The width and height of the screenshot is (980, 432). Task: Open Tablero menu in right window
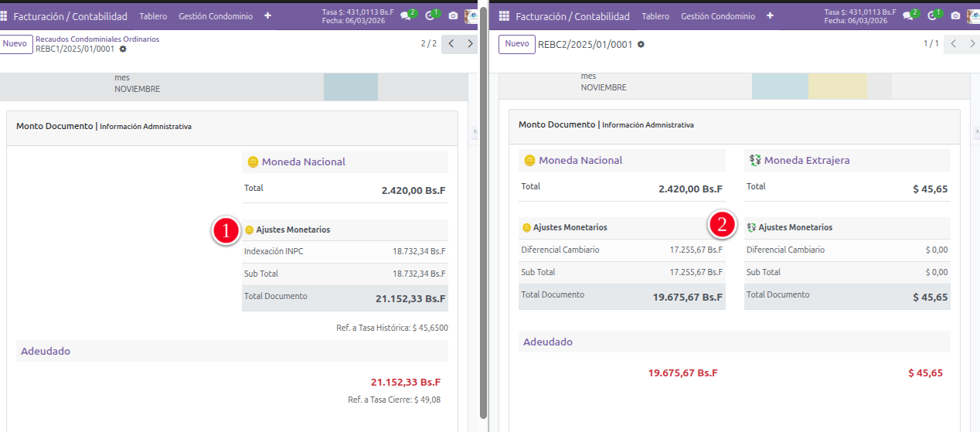655,16
